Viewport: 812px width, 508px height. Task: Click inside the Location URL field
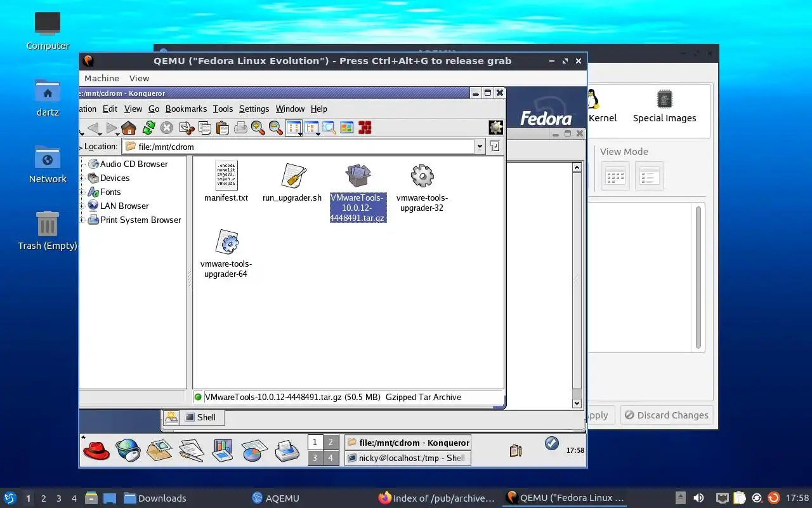pyautogui.click(x=298, y=147)
